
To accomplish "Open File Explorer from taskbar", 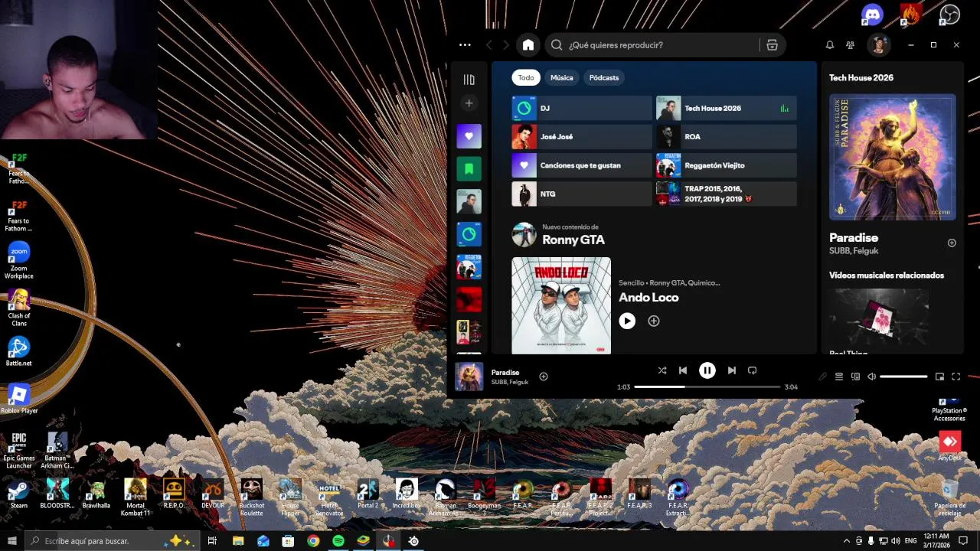I will click(x=238, y=541).
